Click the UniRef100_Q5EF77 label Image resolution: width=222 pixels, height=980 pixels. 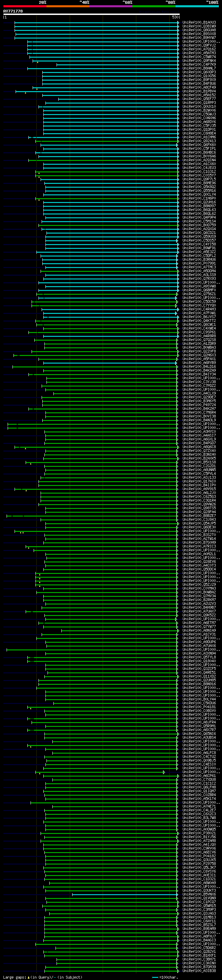pyautogui.click(x=199, y=99)
